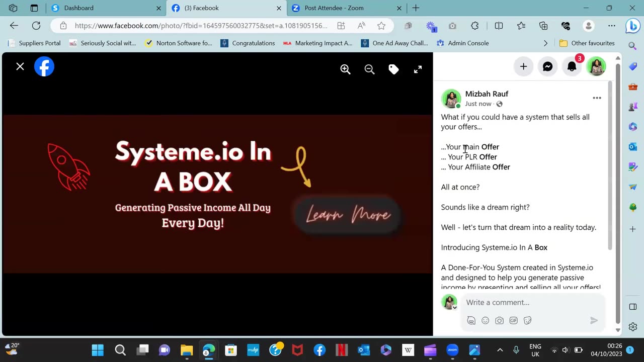Insert an avatar sticker in comment
This screenshot has width=644, height=362.
point(471,320)
